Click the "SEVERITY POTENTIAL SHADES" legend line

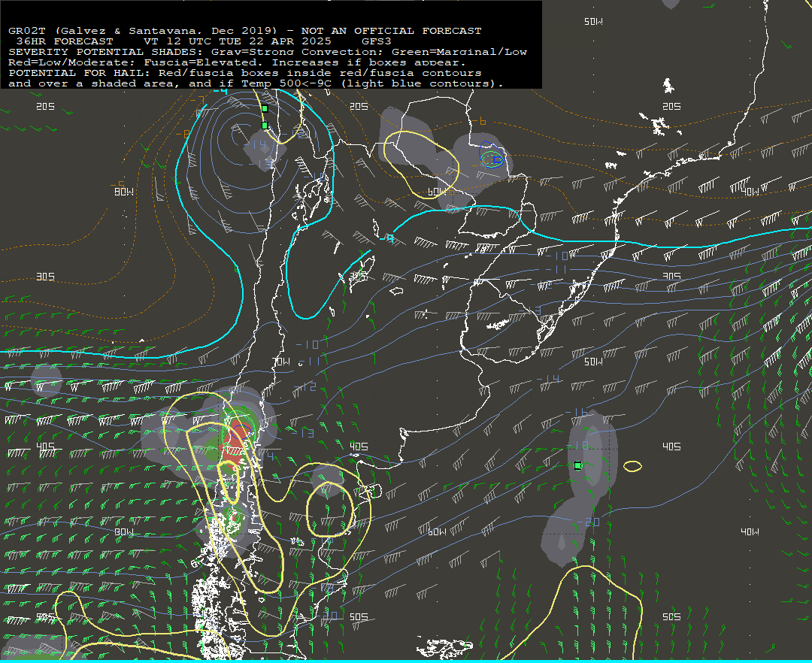coord(267,52)
